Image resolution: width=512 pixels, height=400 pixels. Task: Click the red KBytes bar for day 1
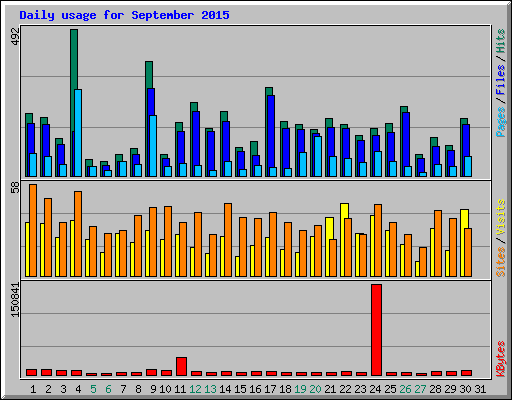click(x=32, y=373)
